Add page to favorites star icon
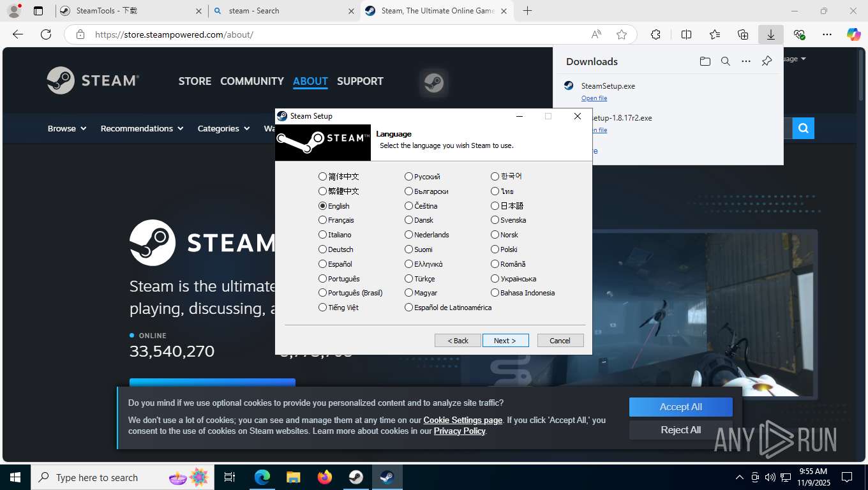Screen dimensions: 868x490 tap(622, 34)
